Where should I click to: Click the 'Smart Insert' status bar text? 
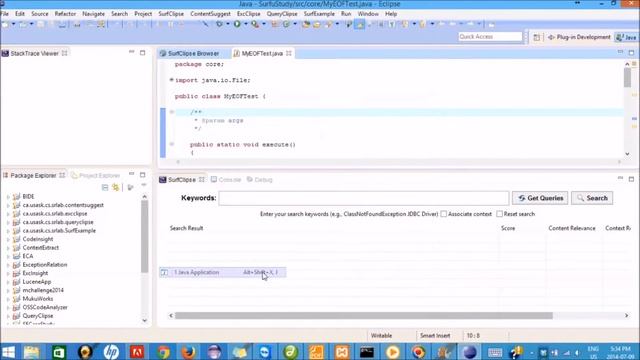[435, 336]
